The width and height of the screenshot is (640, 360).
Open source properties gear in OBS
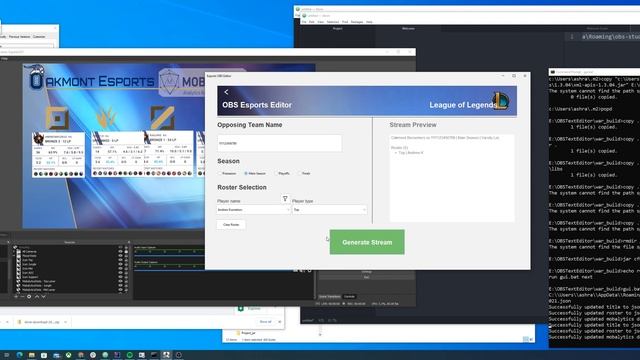coord(29,296)
